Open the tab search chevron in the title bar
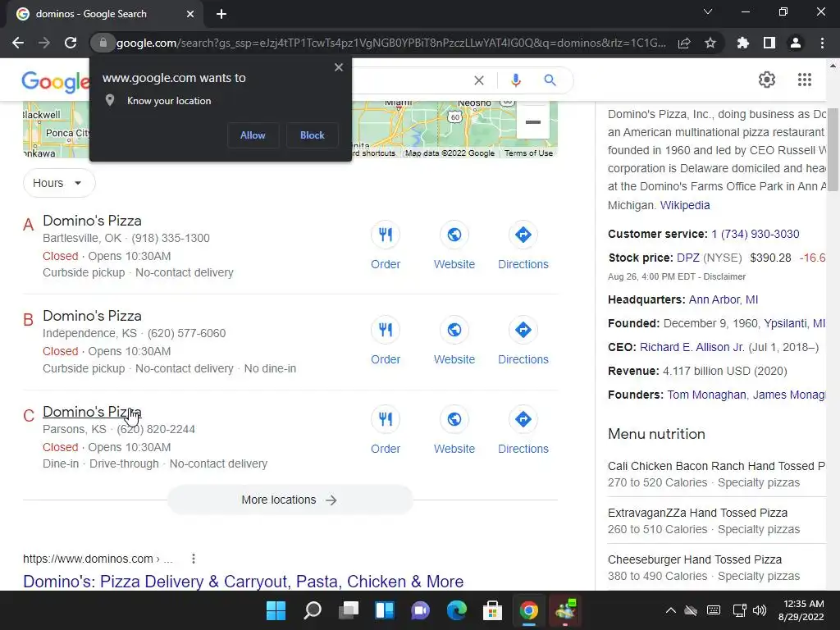 [708, 11]
